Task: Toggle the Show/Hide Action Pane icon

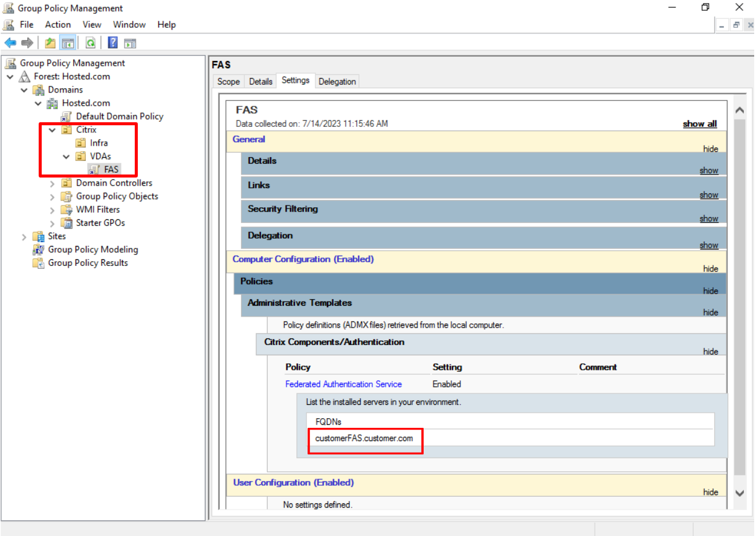Action: [130, 43]
